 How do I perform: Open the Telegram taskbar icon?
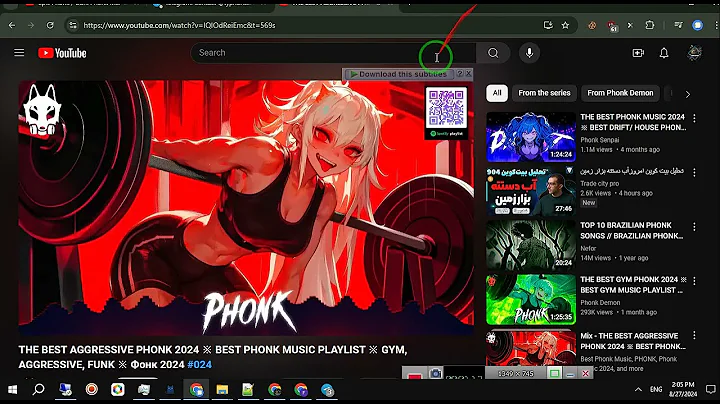point(327,390)
